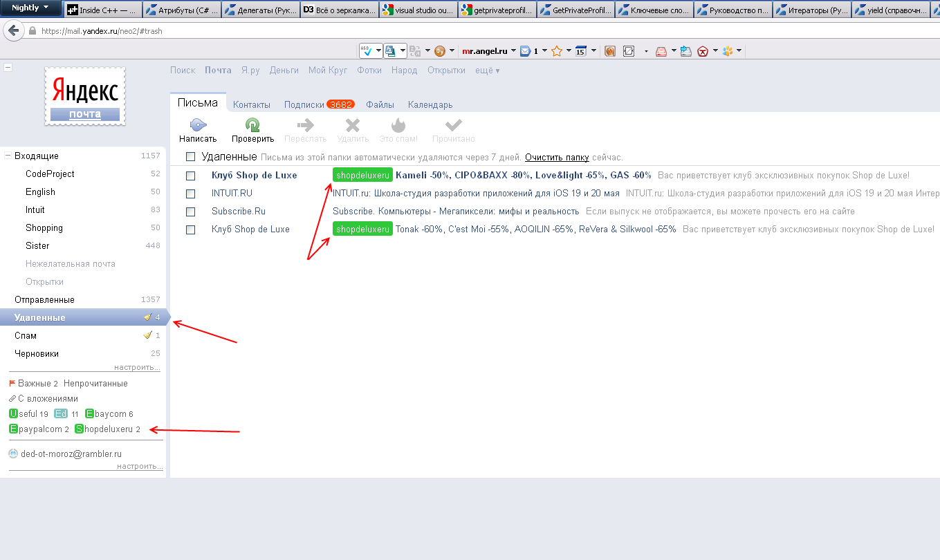Click настроить link under rambler.ru account
Viewport: 940px width, 560px height.
[140, 466]
